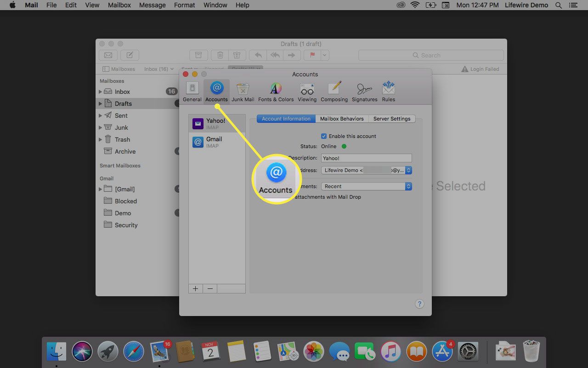The image size is (588, 368).
Task: Click the Archive toolbar icon in Mail window
Action: (x=198, y=55)
